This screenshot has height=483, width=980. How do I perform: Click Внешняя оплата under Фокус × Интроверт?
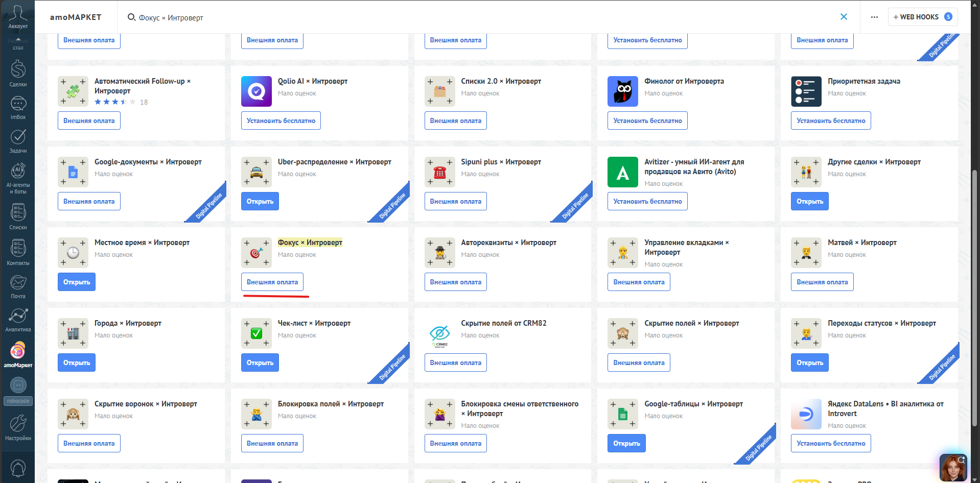[272, 282]
